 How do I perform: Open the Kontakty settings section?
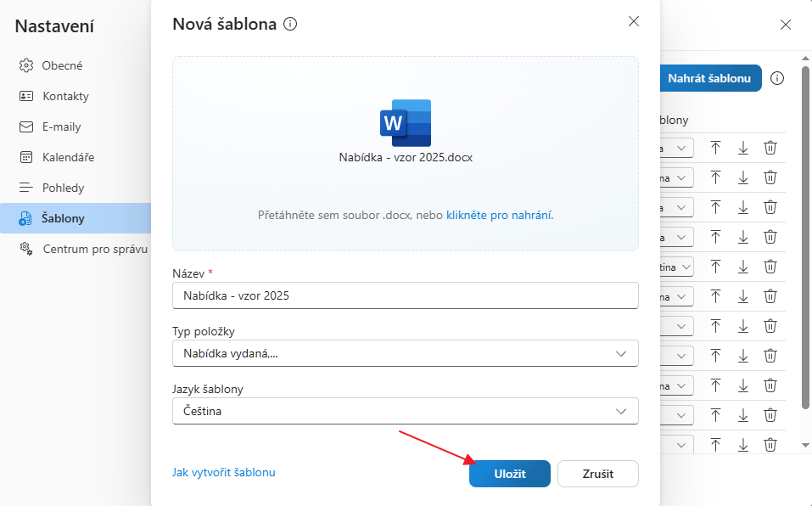click(65, 96)
